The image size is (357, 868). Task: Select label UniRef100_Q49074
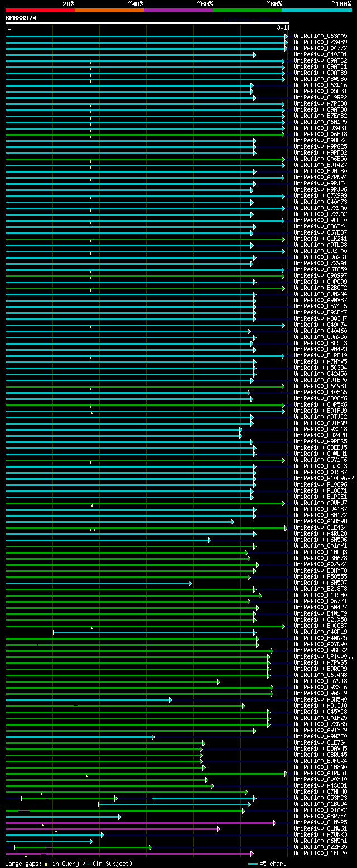[320, 325]
